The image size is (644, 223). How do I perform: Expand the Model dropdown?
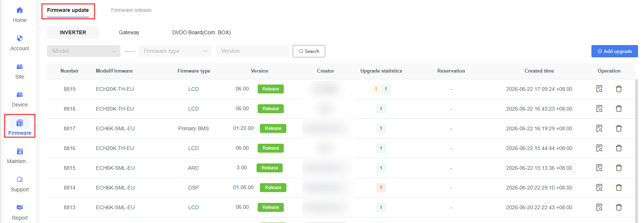(x=84, y=51)
